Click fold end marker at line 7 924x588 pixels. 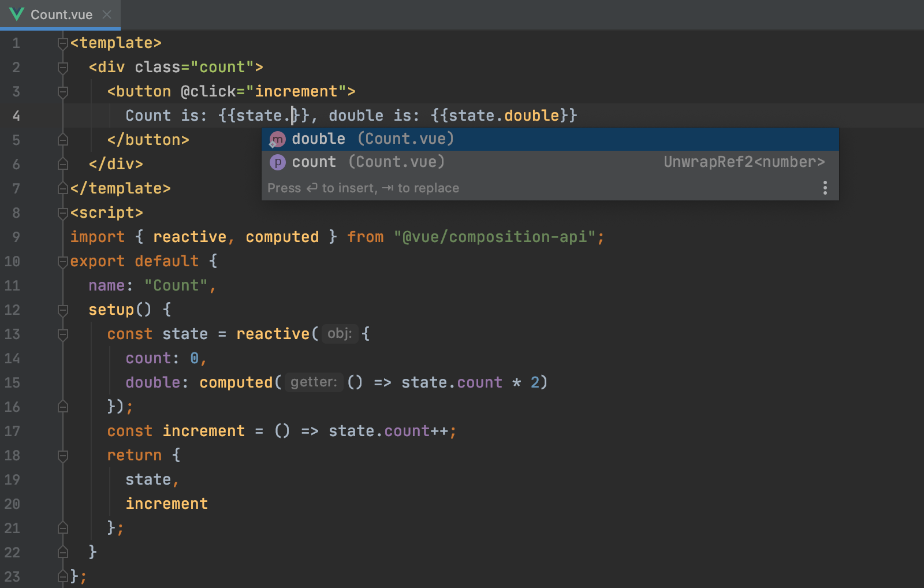pos(63,189)
